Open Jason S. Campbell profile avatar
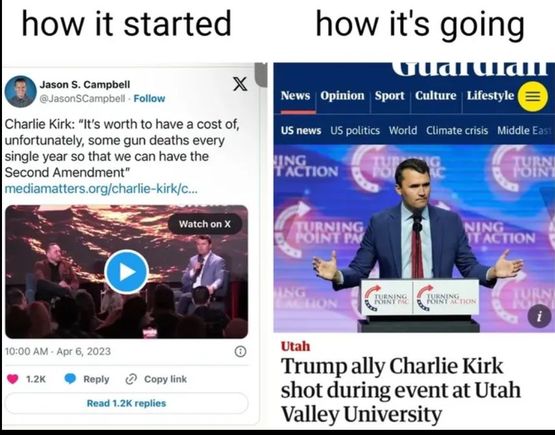This screenshot has width=555, height=435. coord(21,91)
